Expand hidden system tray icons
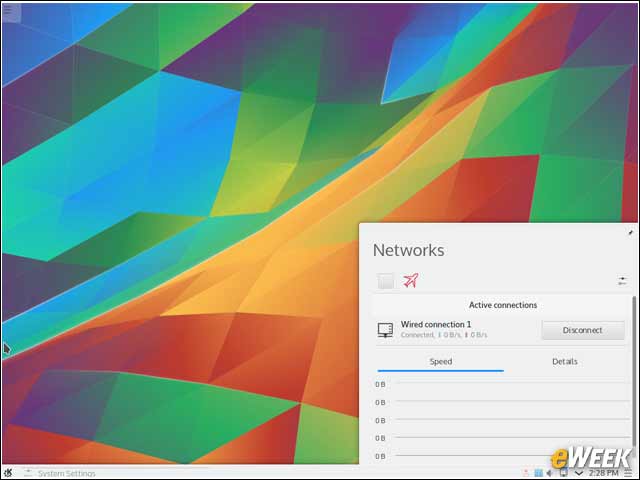This screenshot has width=640, height=480. point(579,473)
